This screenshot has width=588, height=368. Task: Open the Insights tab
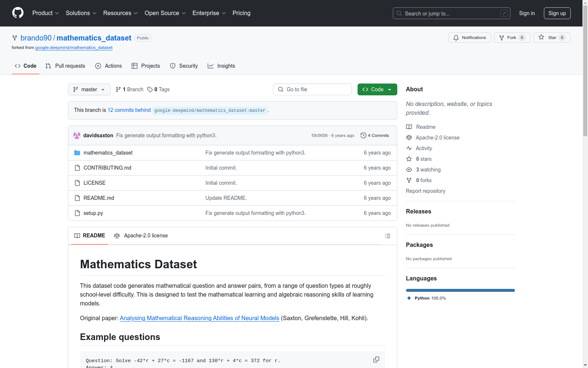(221, 66)
